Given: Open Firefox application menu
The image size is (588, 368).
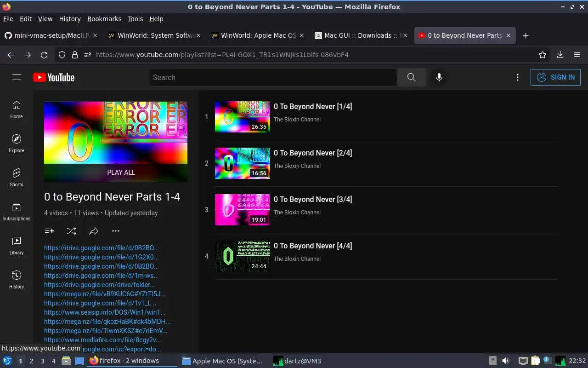Looking at the screenshot, I should click(x=577, y=55).
